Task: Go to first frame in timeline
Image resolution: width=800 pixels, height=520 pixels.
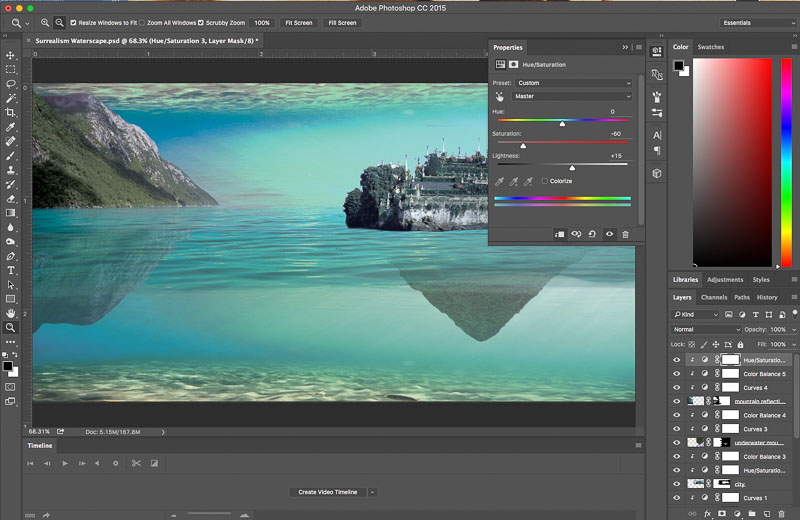Action: pyautogui.click(x=31, y=463)
